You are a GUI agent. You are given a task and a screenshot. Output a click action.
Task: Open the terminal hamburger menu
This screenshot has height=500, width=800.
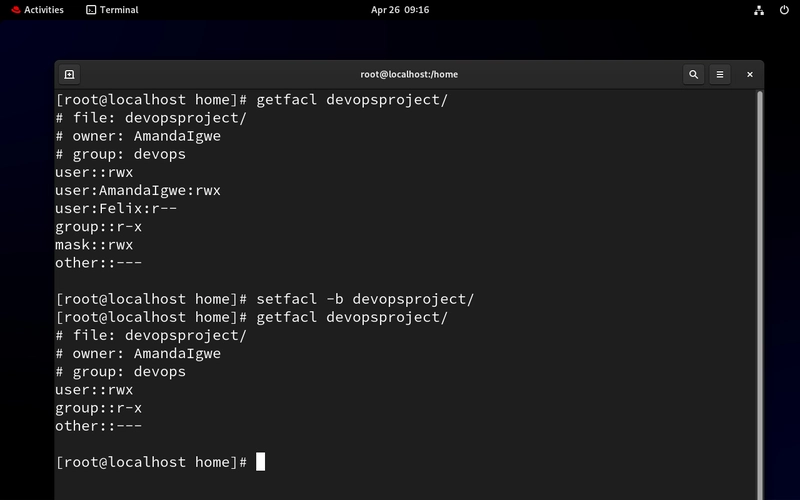tap(720, 74)
